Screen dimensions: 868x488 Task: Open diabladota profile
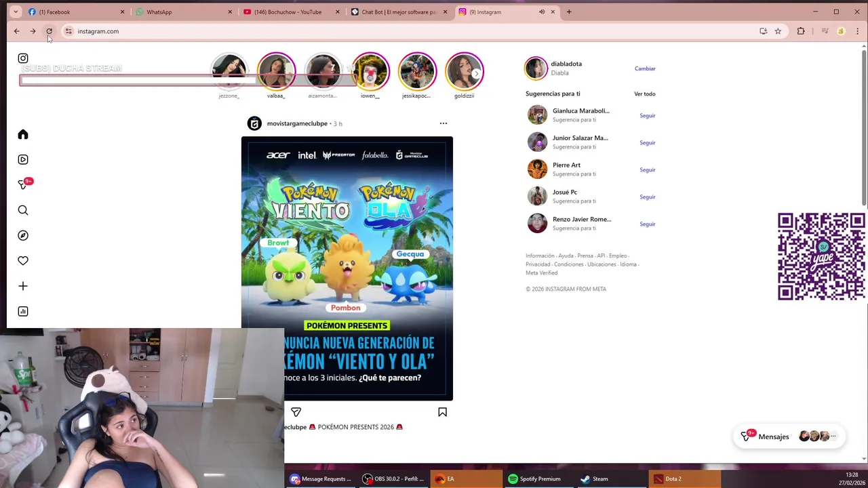click(566, 64)
